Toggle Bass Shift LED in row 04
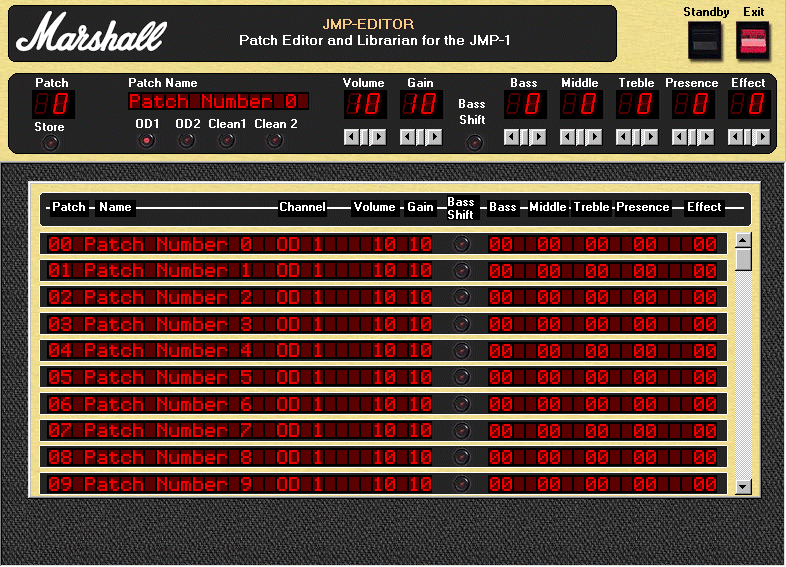 (x=462, y=350)
